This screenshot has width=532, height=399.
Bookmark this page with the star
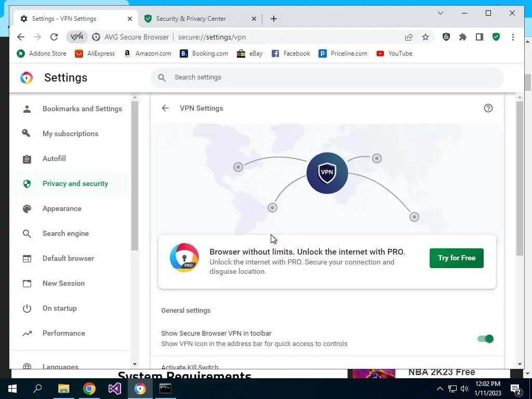point(425,37)
